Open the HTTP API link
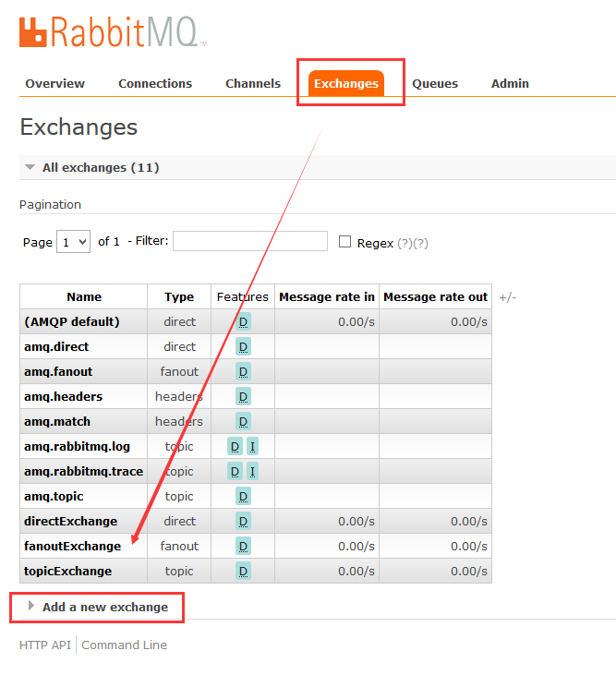The height and width of the screenshot is (675, 616). coord(45,645)
